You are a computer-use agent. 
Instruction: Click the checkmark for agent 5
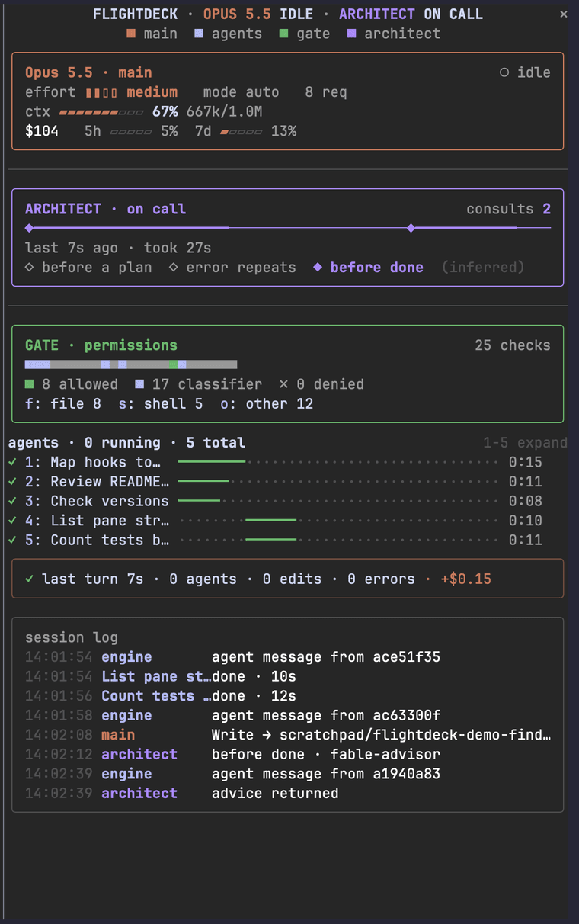12,540
